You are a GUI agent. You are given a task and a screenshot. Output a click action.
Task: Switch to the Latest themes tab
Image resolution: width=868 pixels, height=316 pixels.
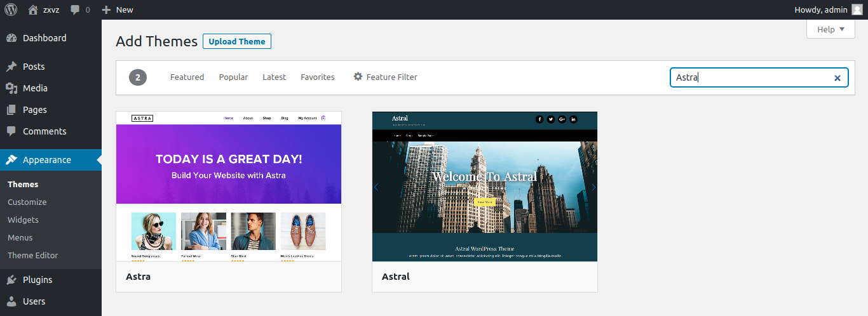click(274, 77)
